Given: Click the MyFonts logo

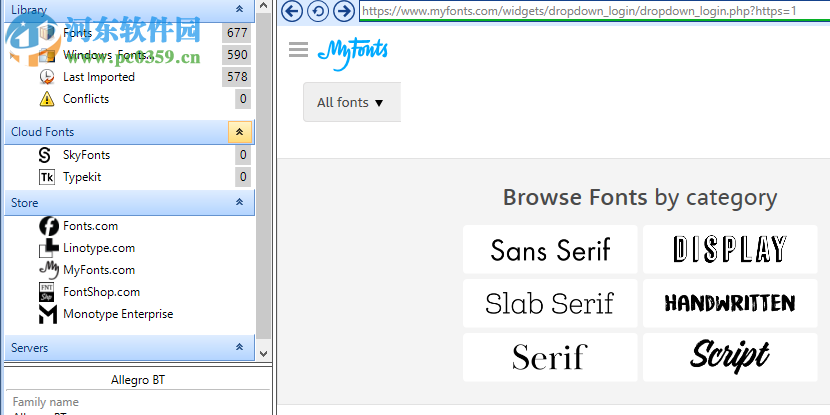Looking at the screenshot, I should [353, 54].
